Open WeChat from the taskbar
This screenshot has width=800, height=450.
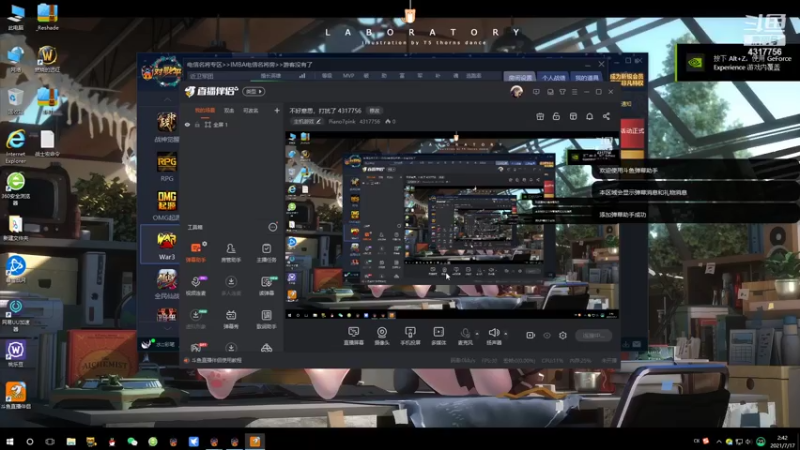coord(132,441)
